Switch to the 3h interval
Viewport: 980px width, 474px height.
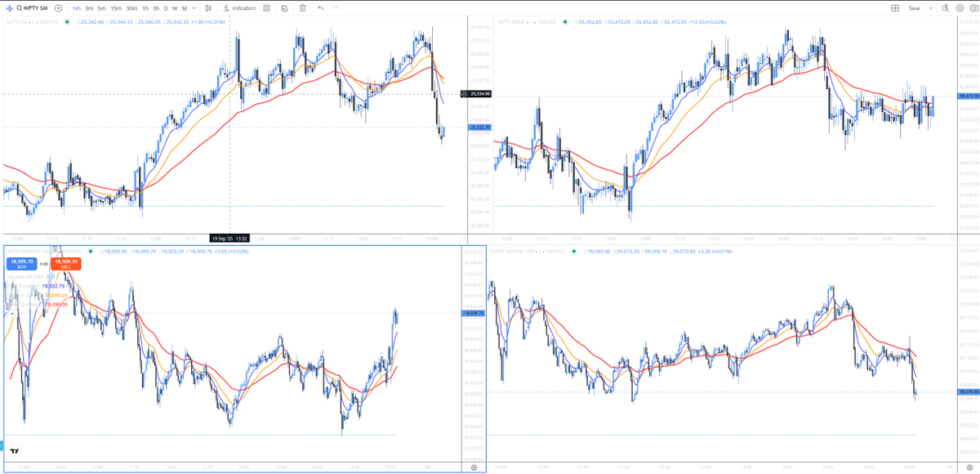coord(156,8)
